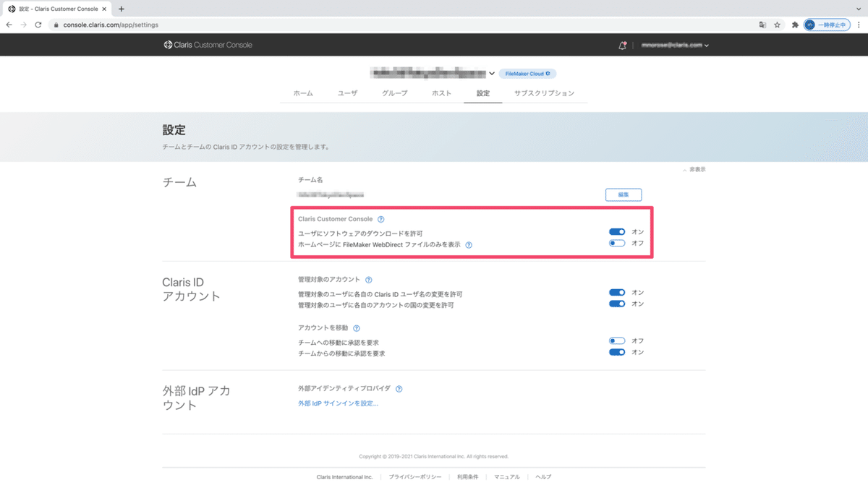Open the team selector dropdown arrow

tap(492, 73)
